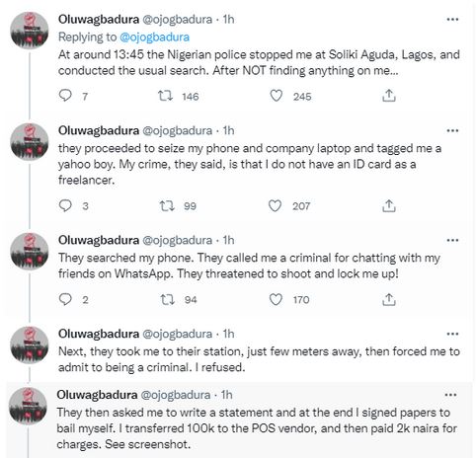Open Oluwagbadura profile name on first tweet

coord(99,19)
